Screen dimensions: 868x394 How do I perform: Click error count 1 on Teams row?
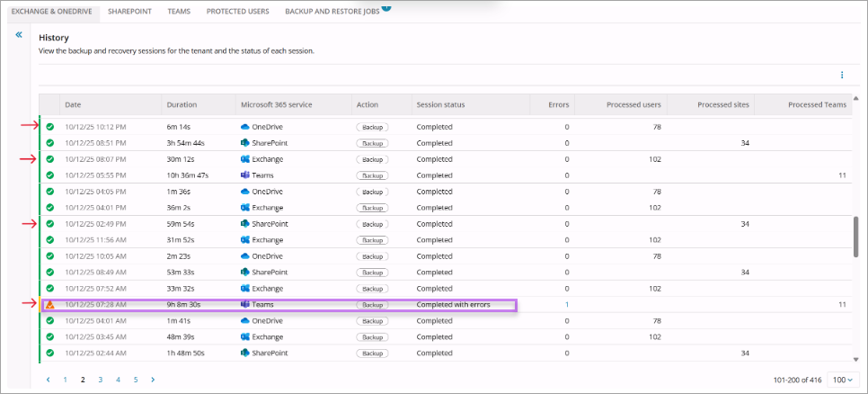(x=566, y=305)
